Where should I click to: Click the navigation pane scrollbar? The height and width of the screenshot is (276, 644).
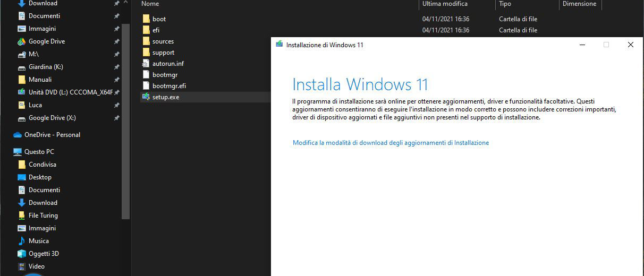[126, 122]
